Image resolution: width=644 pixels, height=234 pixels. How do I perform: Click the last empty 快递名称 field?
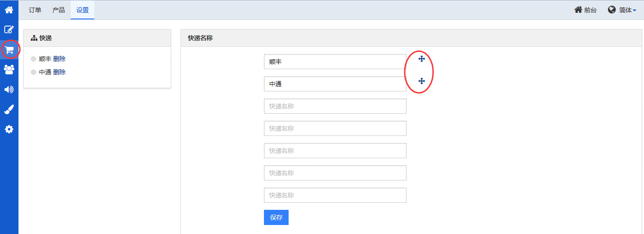[x=335, y=195]
